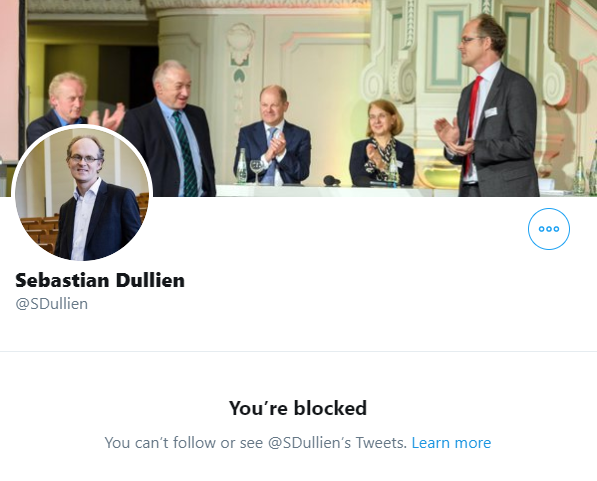
Task: Click the seated man in the blue suit
Action: click(x=273, y=136)
